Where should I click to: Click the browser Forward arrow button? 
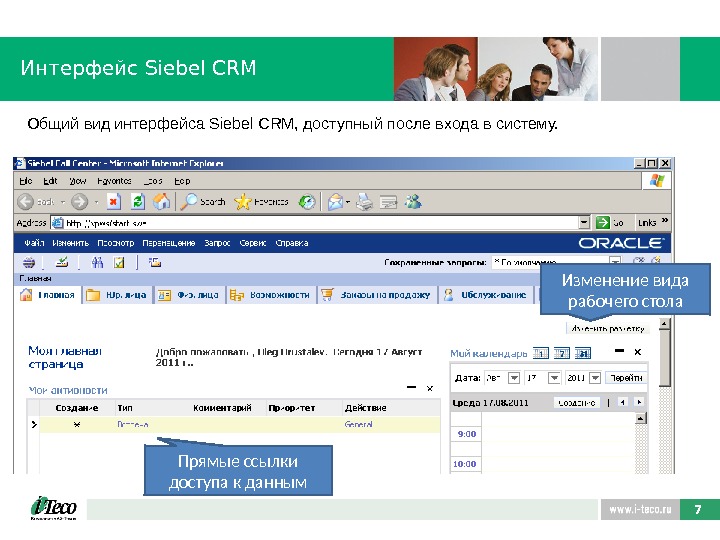click(79, 202)
